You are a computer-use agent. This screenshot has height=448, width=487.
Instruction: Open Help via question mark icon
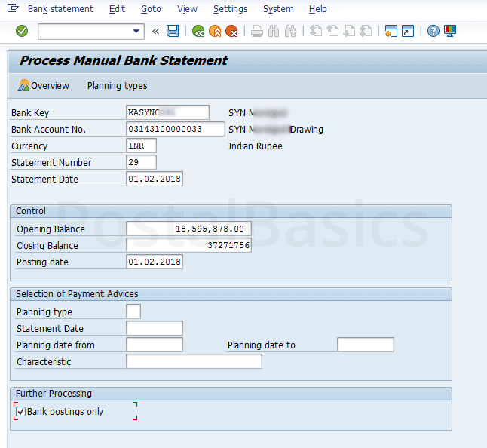point(433,31)
